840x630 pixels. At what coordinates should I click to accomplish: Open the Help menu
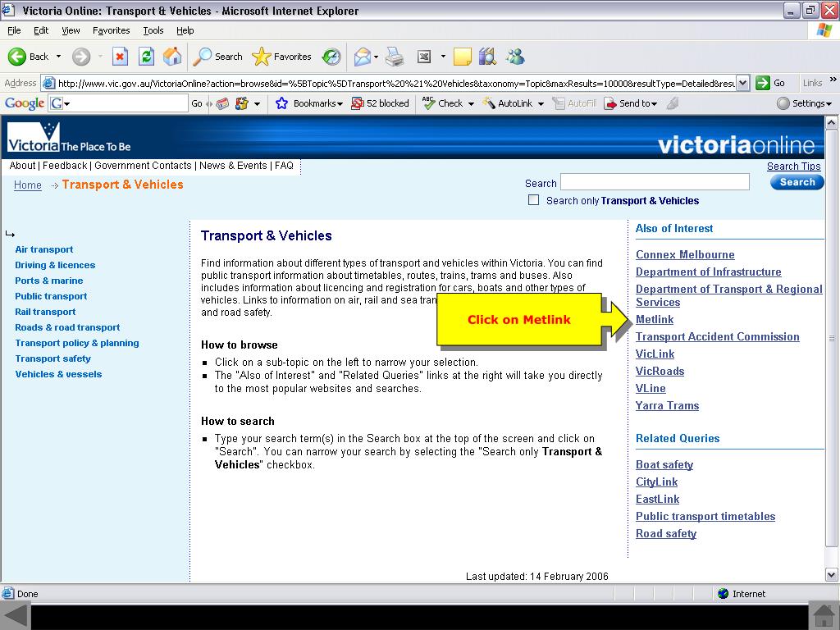(x=185, y=30)
